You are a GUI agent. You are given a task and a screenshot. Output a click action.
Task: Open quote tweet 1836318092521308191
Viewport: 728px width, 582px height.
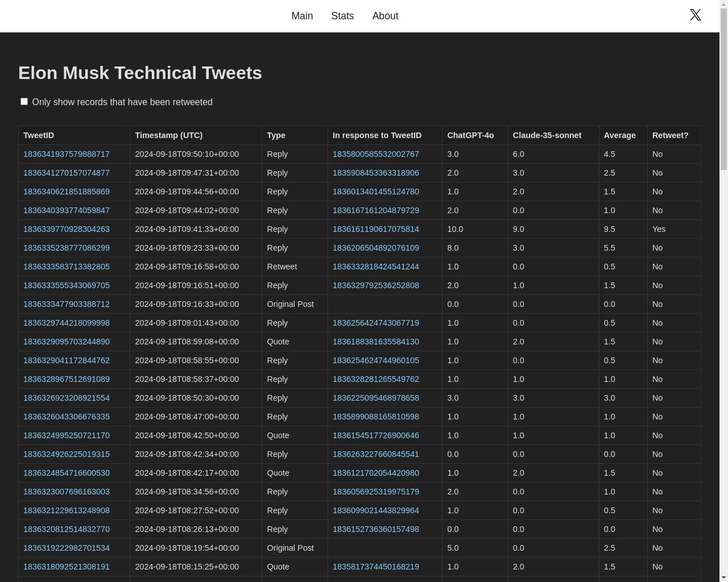(x=67, y=567)
